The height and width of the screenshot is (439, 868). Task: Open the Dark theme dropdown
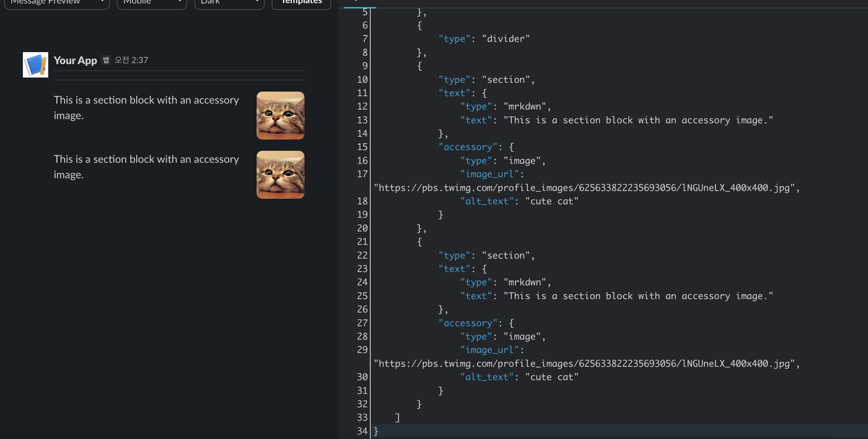(x=229, y=3)
